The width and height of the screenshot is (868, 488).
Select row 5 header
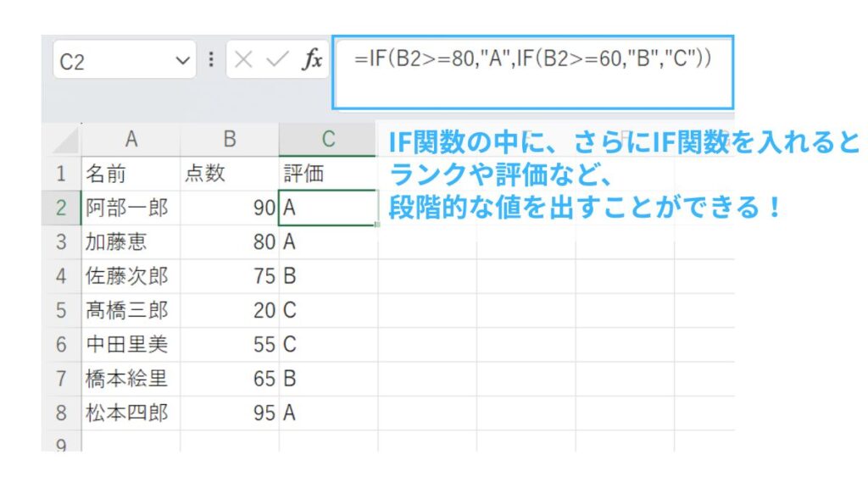61,310
